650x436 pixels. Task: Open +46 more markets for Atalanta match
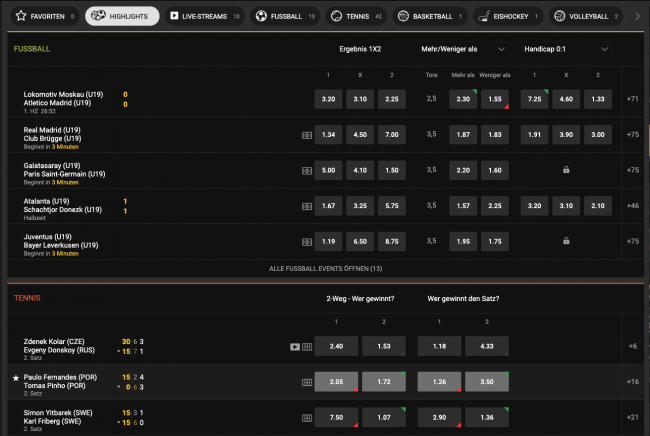[632, 205]
